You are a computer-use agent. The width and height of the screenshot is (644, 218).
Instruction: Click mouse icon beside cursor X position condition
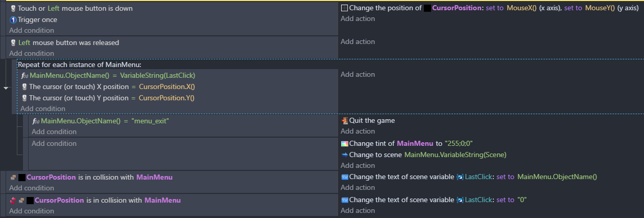24,86
